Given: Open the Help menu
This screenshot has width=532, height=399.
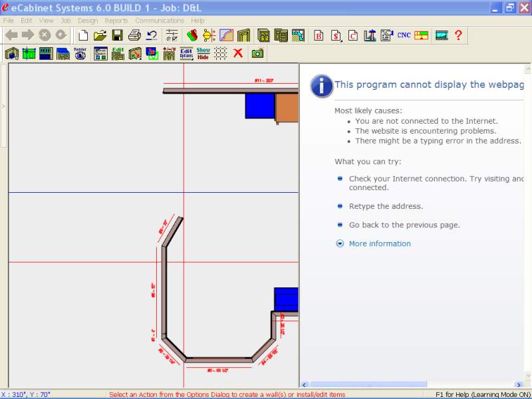Looking at the screenshot, I should (x=198, y=21).
